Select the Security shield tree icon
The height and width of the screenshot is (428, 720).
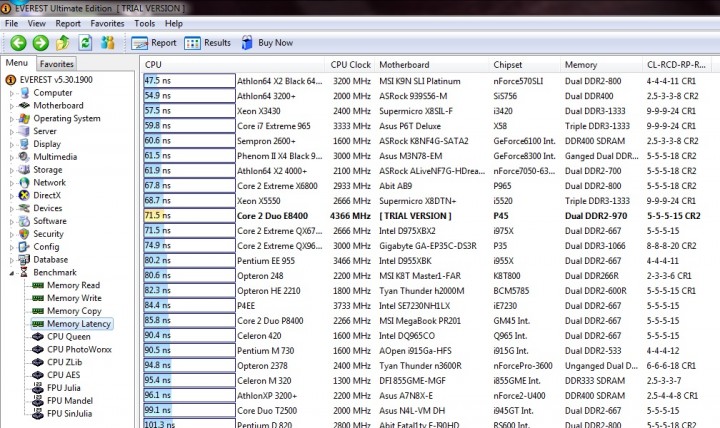coord(24,234)
